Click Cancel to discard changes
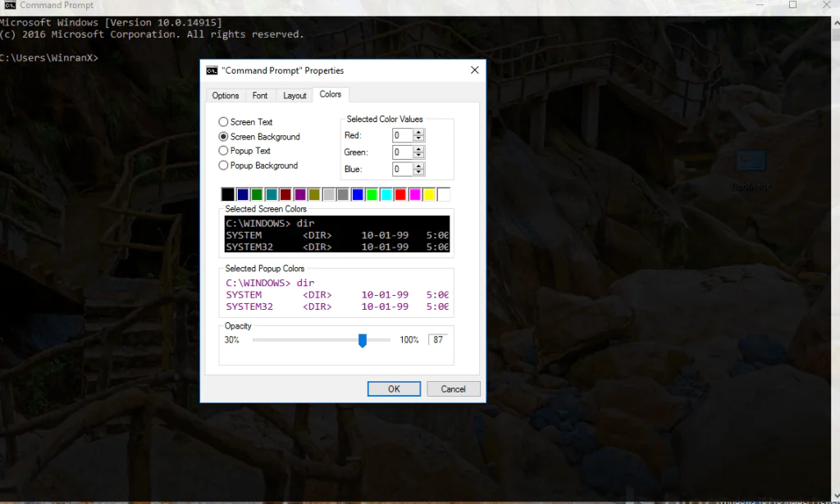 click(x=453, y=389)
